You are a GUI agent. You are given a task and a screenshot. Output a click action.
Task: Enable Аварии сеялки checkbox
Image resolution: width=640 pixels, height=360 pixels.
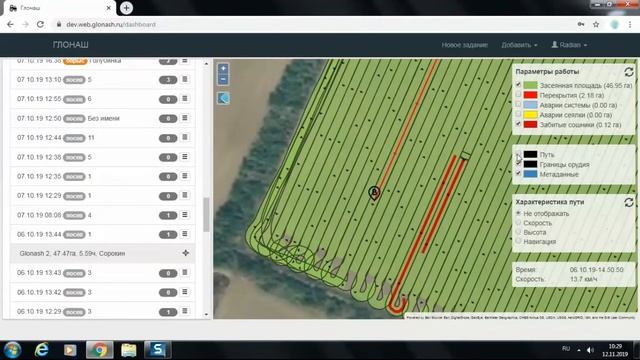(518, 114)
